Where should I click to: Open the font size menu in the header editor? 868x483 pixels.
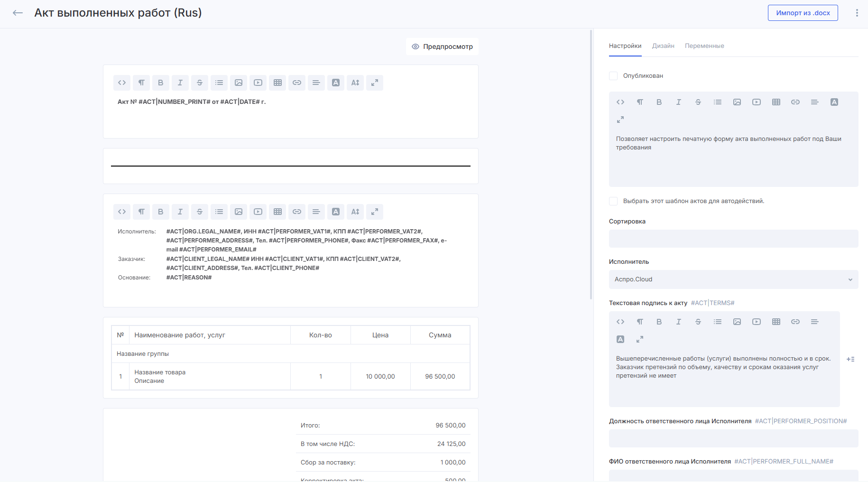pyautogui.click(x=355, y=83)
